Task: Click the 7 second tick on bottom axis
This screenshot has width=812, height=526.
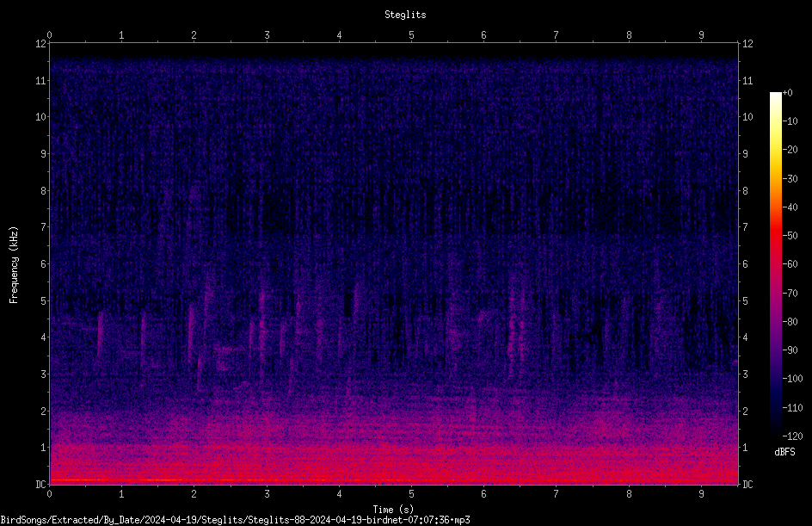Action: (x=557, y=494)
